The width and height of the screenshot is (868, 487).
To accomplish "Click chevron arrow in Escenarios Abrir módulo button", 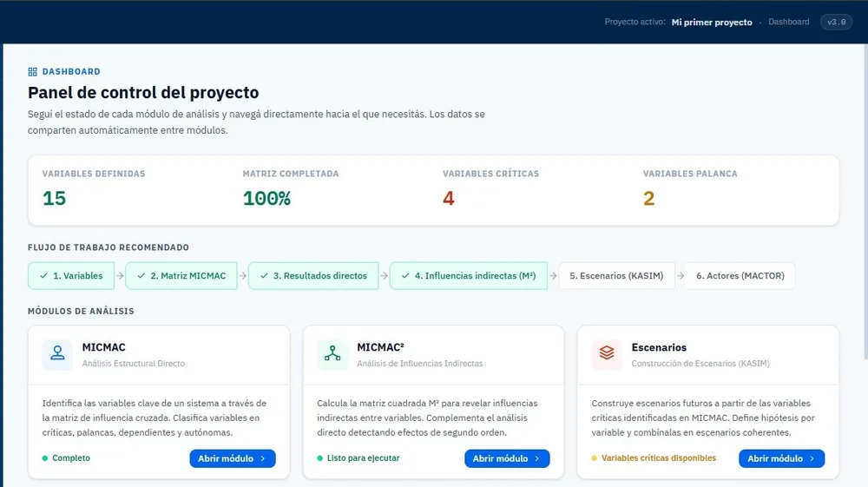I will point(812,458).
